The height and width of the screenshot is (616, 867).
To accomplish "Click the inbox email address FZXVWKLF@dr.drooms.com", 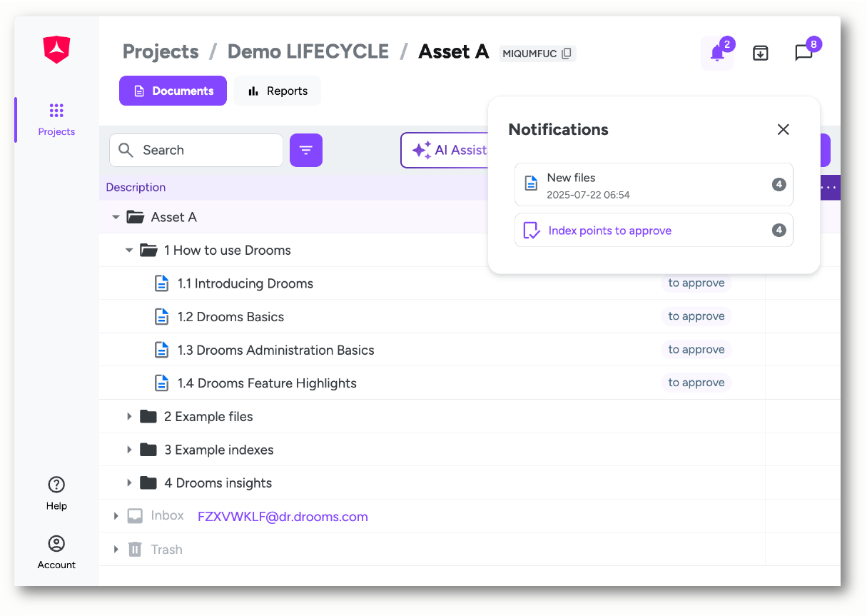I will point(283,517).
